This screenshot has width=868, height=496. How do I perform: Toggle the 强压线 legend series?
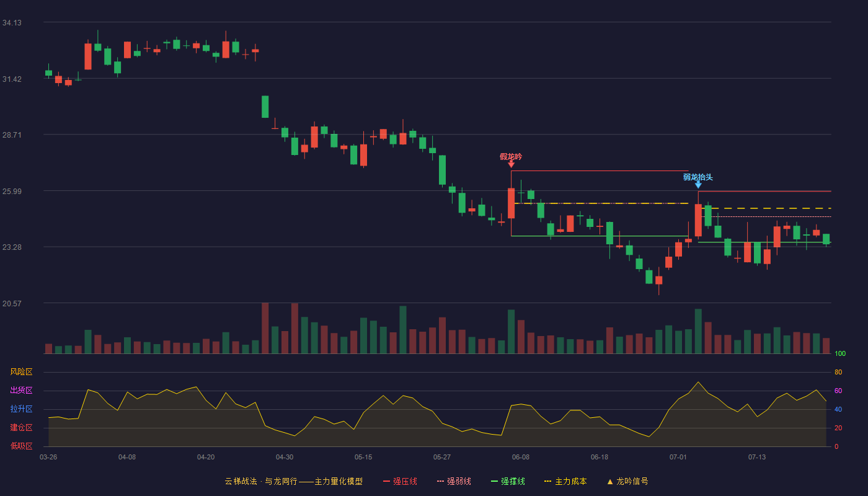[x=400, y=482]
